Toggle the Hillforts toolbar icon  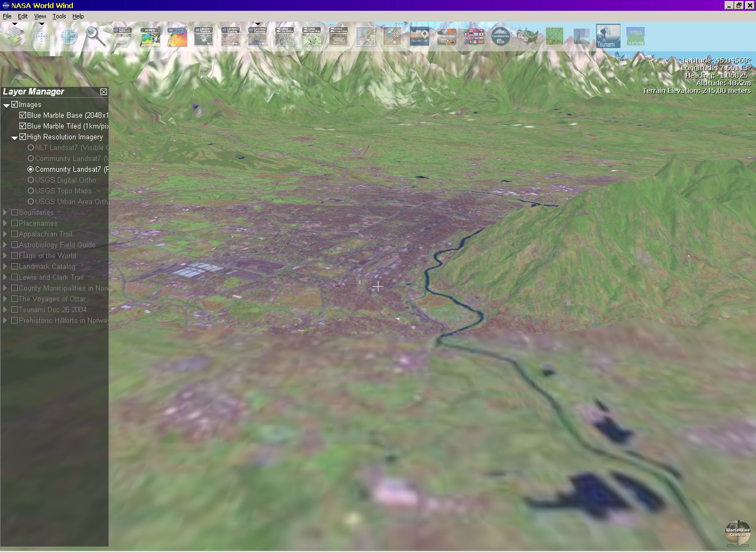click(x=636, y=36)
